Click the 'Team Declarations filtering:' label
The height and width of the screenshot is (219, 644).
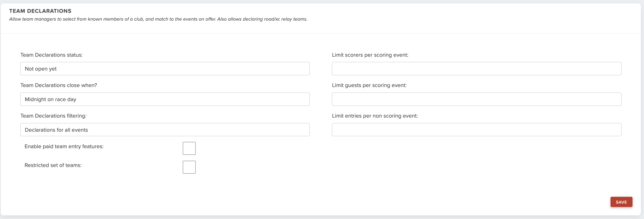tap(53, 116)
